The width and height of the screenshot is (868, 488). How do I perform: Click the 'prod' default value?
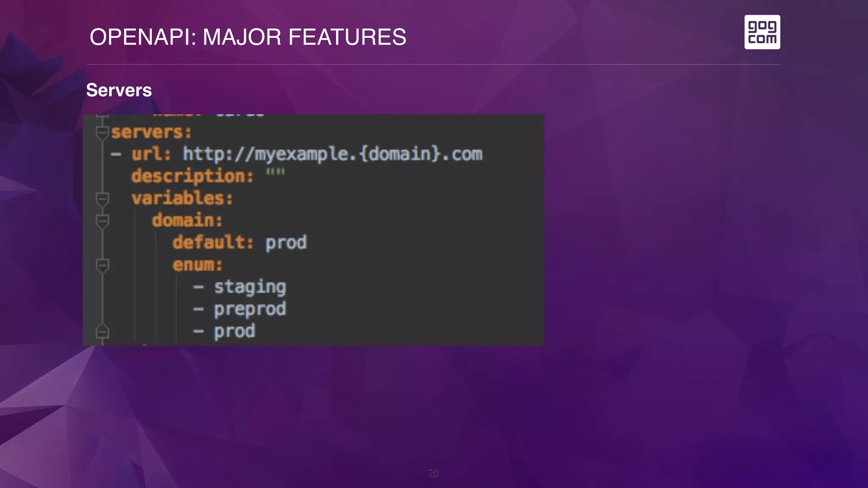point(286,243)
